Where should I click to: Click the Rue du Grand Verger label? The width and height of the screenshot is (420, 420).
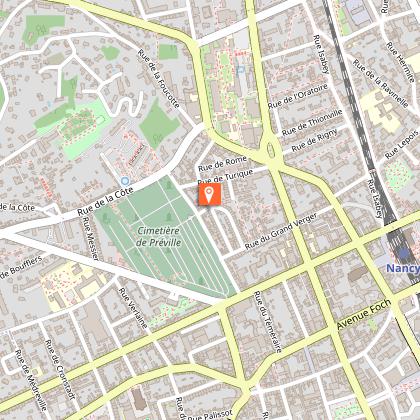tap(281, 231)
